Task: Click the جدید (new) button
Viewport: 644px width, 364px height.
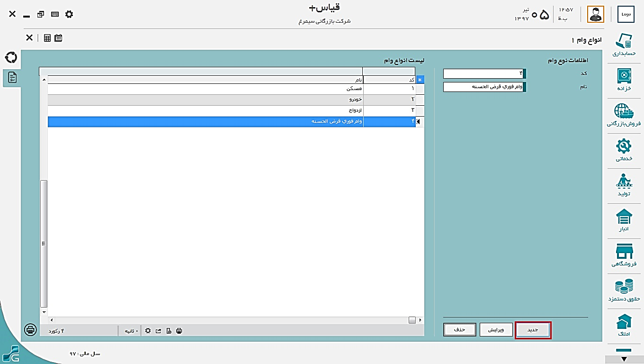Action: (533, 329)
